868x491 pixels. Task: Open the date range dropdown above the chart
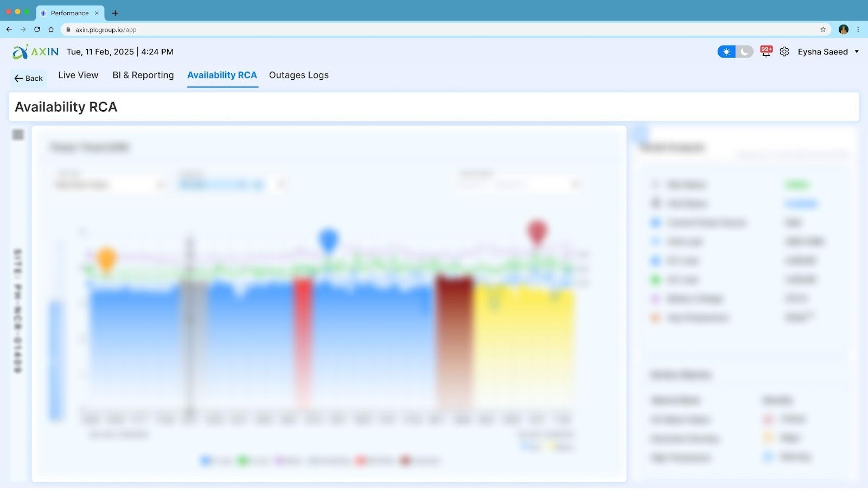coord(518,184)
